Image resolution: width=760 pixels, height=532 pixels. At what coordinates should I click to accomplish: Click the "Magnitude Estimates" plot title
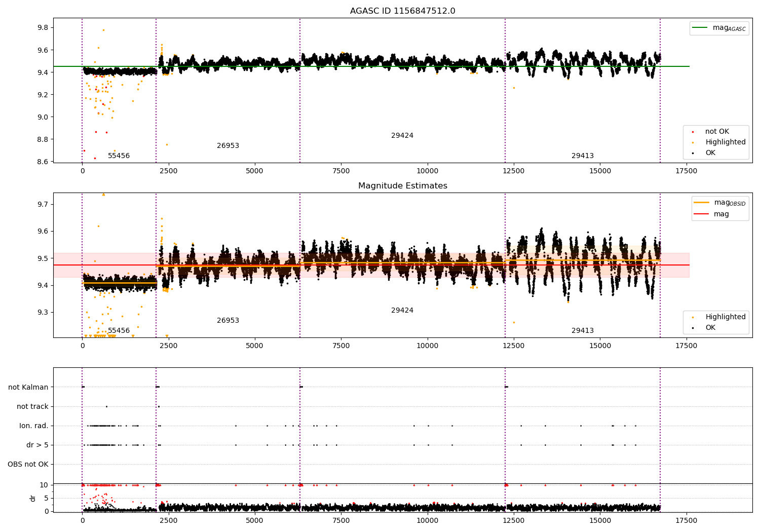point(402,186)
